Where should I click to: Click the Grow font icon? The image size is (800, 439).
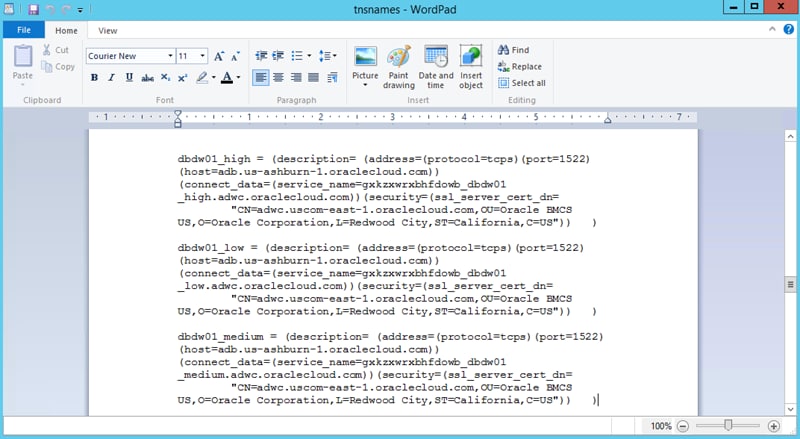[x=219, y=56]
